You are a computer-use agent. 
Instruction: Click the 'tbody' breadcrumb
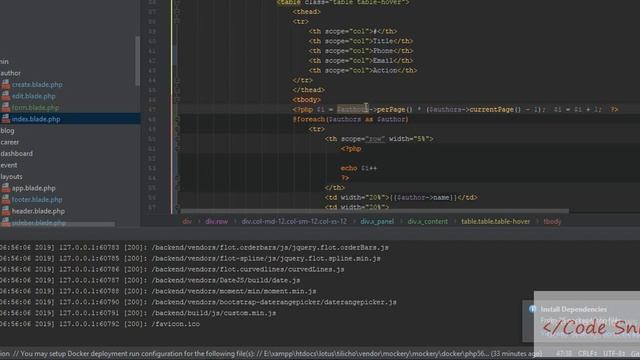coord(552,221)
